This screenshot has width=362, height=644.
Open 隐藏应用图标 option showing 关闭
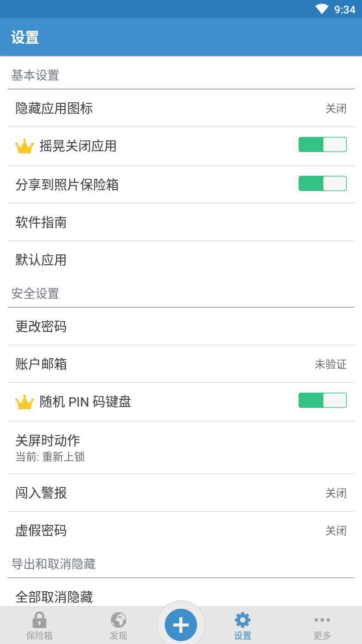point(181,108)
